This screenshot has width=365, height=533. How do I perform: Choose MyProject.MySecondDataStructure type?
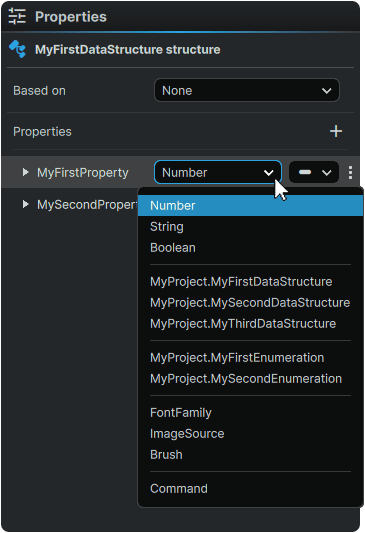pos(250,303)
